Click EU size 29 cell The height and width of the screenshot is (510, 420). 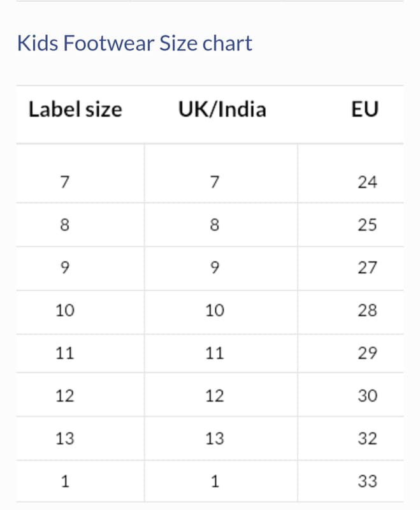pyautogui.click(x=367, y=353)
